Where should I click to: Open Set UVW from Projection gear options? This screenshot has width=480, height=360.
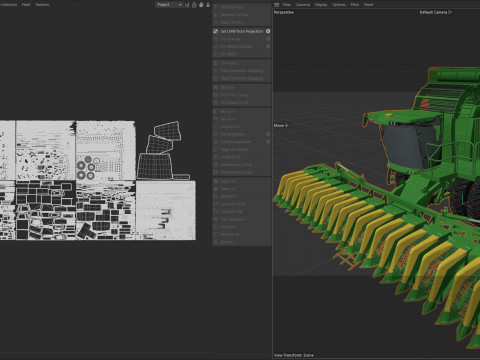[x=268, y=31]
